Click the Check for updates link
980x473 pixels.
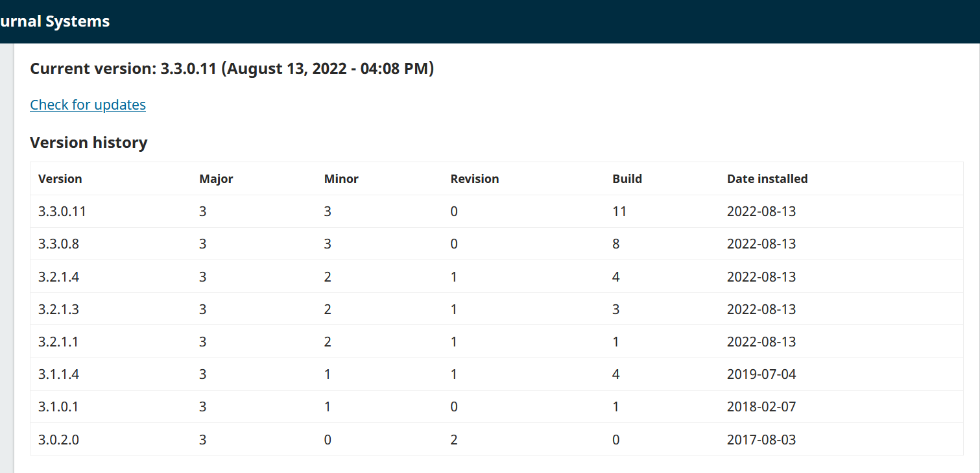click(x=88, y=104)
